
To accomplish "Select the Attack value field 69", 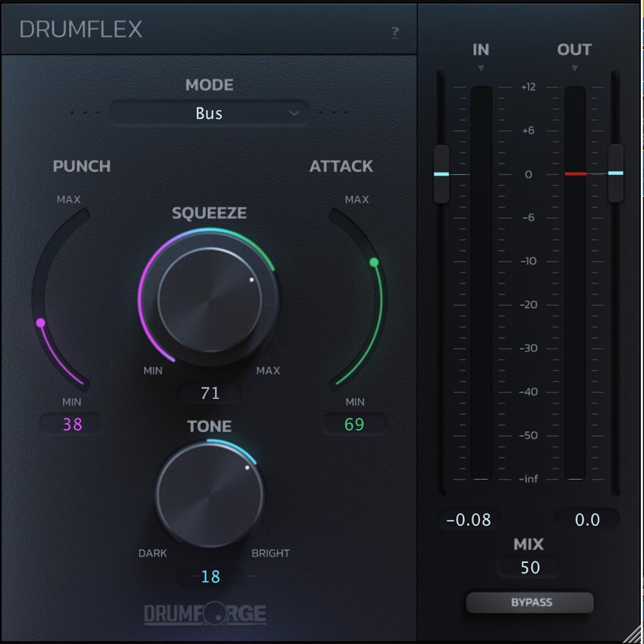I will [354, 424].
